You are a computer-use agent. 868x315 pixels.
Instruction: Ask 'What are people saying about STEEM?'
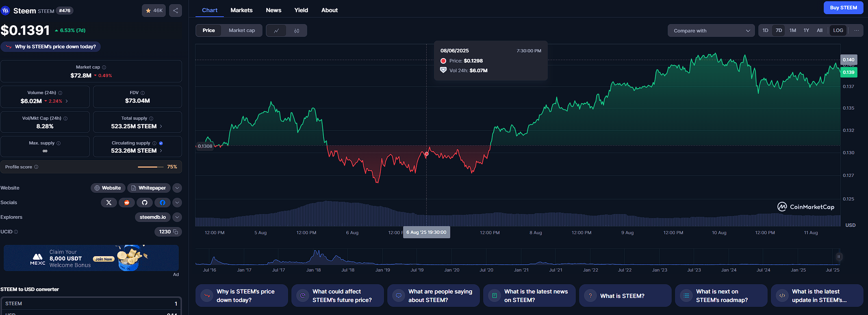pyautogui.click(x=434, y=296)
